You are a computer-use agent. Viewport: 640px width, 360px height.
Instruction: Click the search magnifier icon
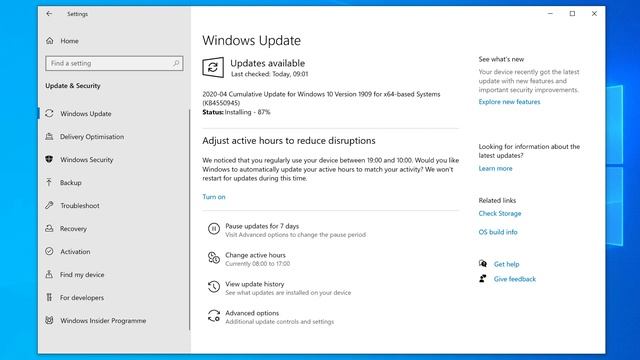(176, 63)
